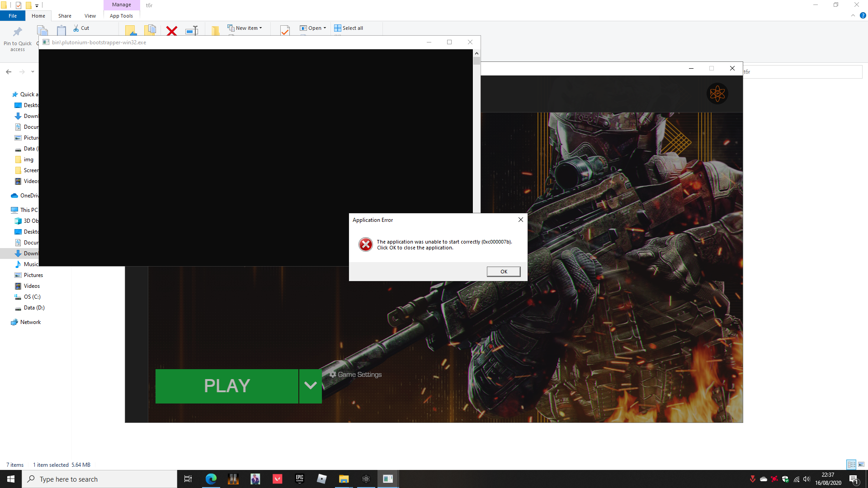Click console window scrollbar up arrow

point(476,53)
